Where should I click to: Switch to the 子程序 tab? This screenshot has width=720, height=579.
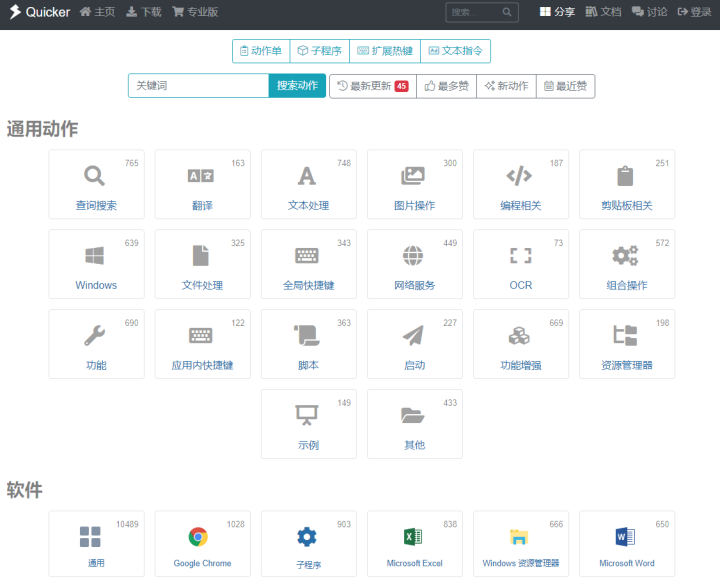click(320, 51)
